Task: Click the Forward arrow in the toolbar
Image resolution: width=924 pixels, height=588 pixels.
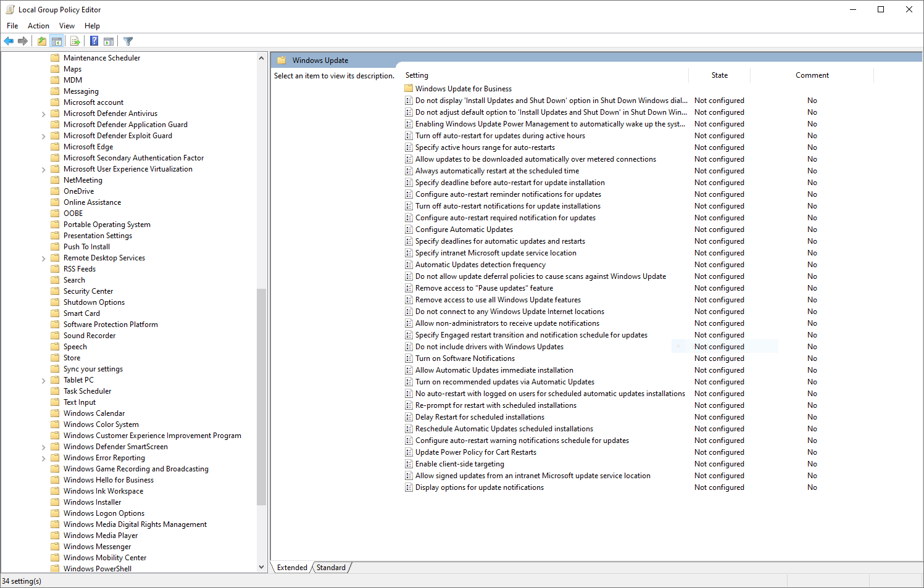Action: [x=23, y=41]
